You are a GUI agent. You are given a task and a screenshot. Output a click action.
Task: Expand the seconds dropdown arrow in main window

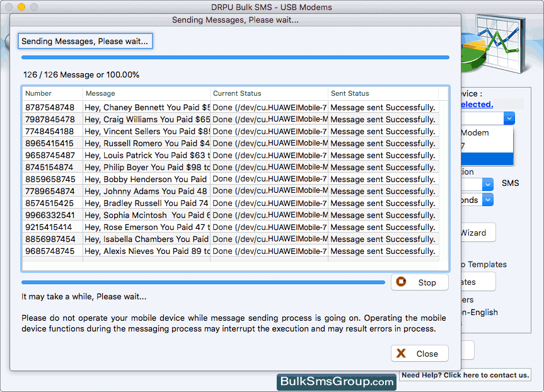coord(488,200)
